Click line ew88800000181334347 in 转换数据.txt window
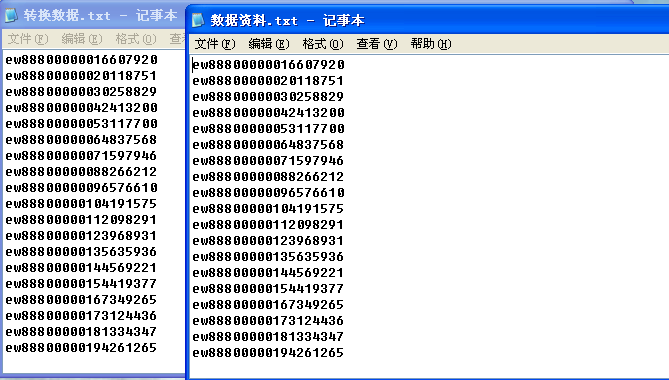The width and height of the screenshot is (669, 380). (x=81, y=332)
